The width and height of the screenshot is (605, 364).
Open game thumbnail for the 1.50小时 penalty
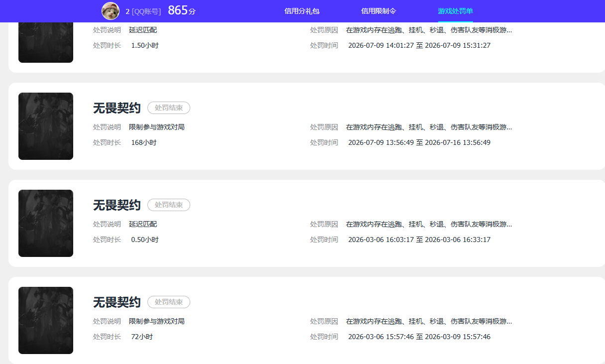[46, 42]
